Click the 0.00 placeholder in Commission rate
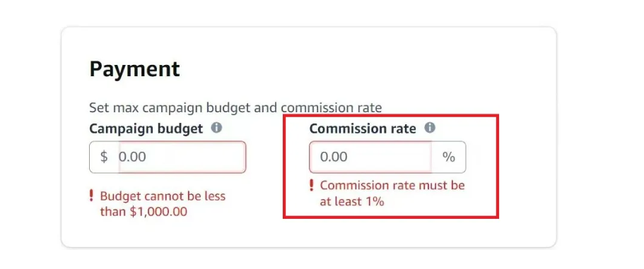 [x=334, y=157]
